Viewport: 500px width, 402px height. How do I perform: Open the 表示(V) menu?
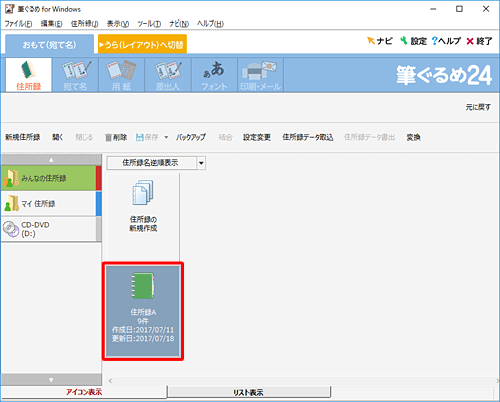click(118, 24)
